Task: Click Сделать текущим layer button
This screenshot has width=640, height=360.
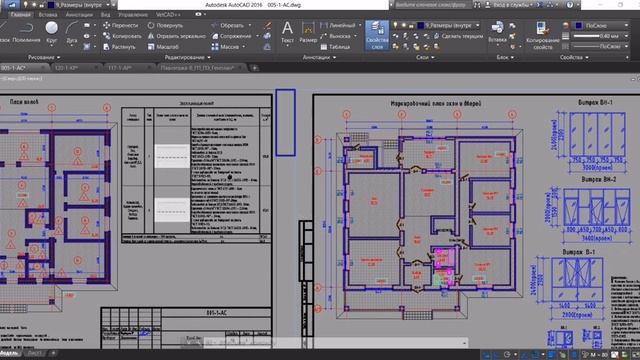Action: click(x=458, y=36)
